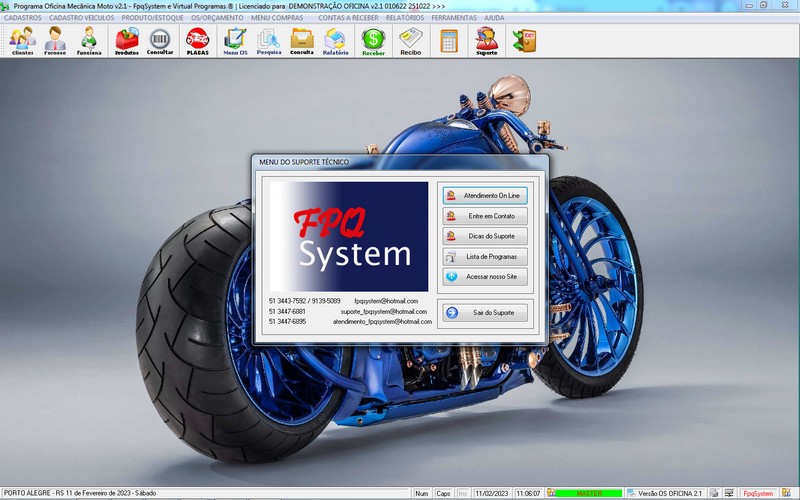Click the Versão OS OFICINA 2.1 status text
The width and height of the screenshot is (800, 500).
pos(670,493)
